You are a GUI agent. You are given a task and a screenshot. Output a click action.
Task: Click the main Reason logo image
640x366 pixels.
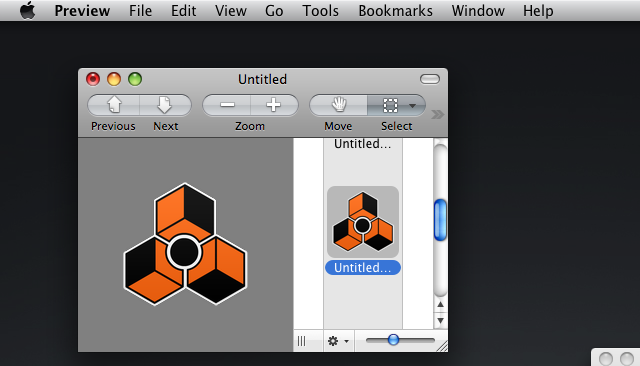click(x=185, y=244)
